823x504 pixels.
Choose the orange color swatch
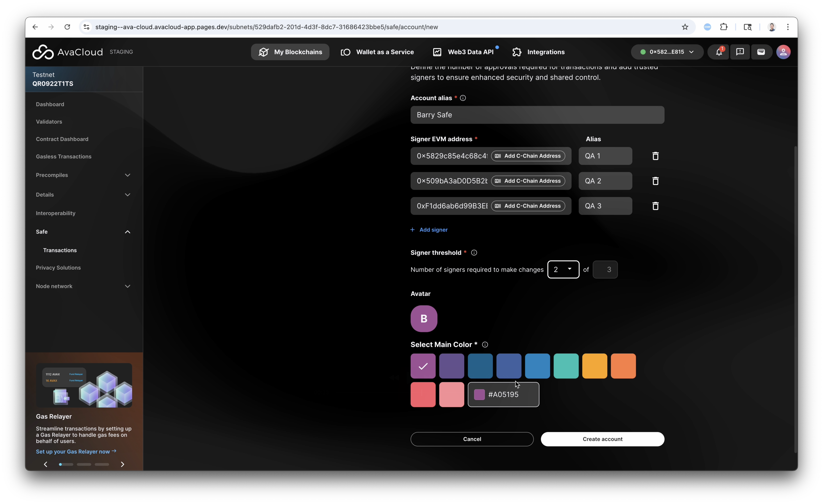[623, 366]
